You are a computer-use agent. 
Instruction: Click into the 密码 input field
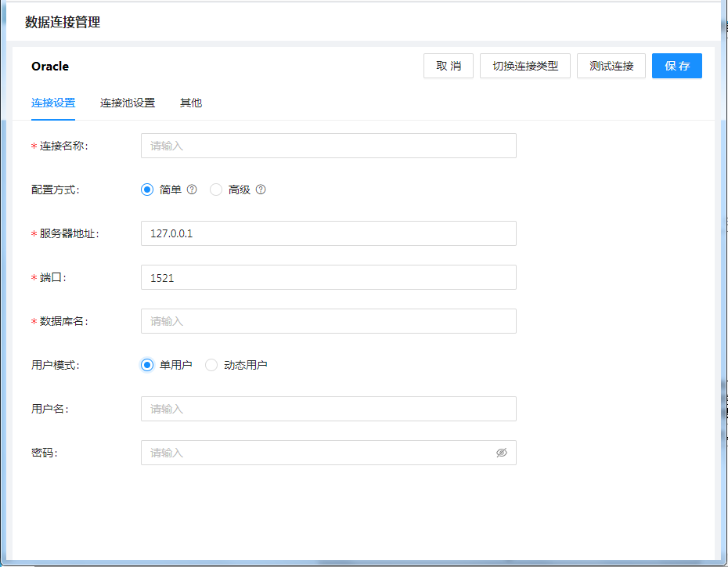(313, 453)
